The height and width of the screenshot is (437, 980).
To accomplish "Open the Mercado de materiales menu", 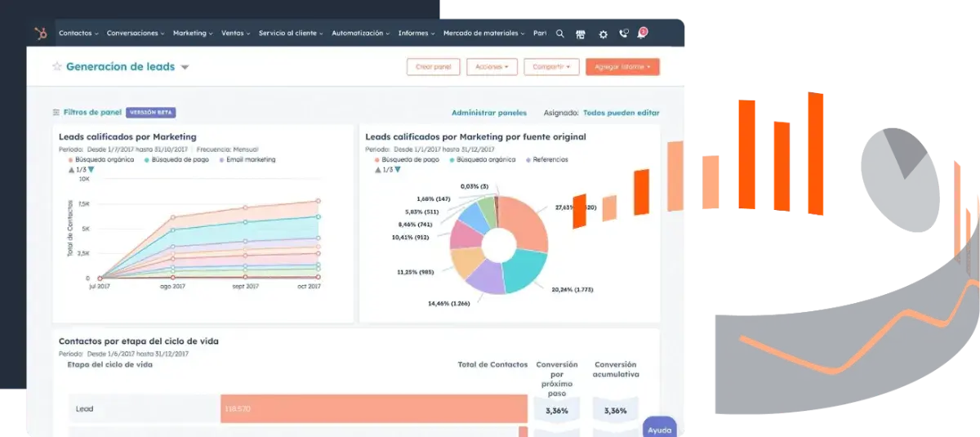I will [x=485, y=33].
